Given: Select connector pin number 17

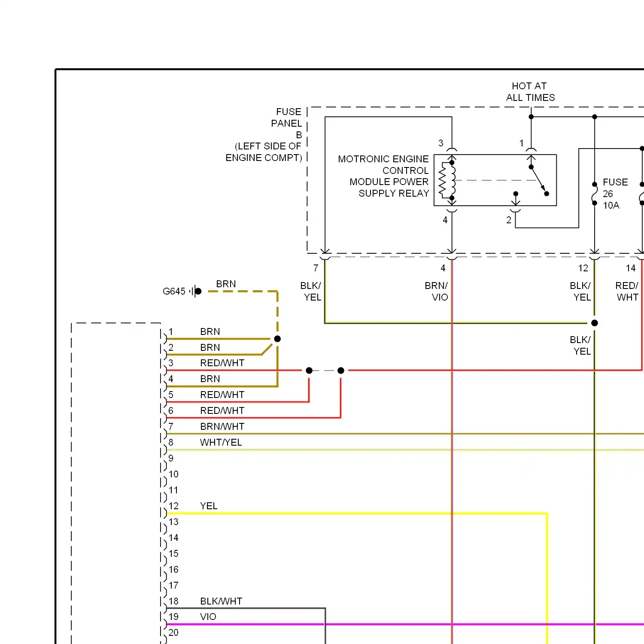Looking at the screenshot, I should (x=173, y=585).
